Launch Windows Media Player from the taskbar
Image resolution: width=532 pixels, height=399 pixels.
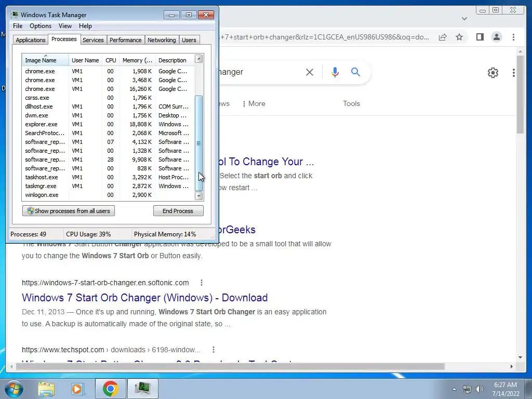click(77, 389)
